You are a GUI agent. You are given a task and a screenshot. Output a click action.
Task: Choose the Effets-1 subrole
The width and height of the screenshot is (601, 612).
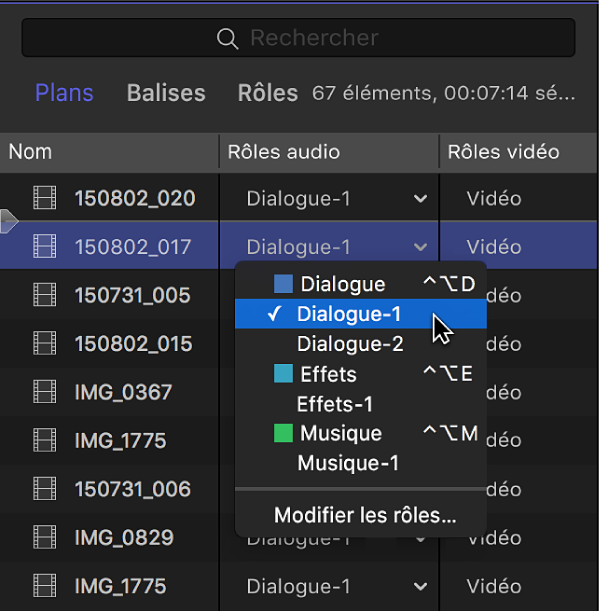[x=335, y=404]
